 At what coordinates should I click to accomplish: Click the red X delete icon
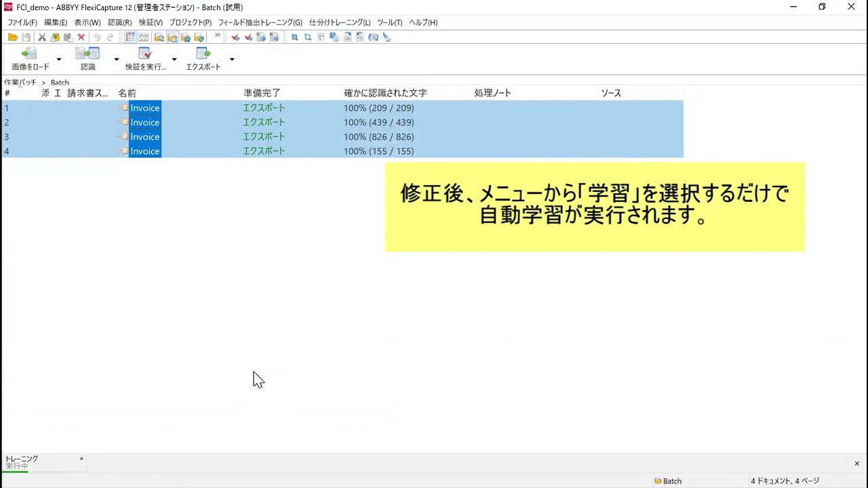[x=81, y=37]
